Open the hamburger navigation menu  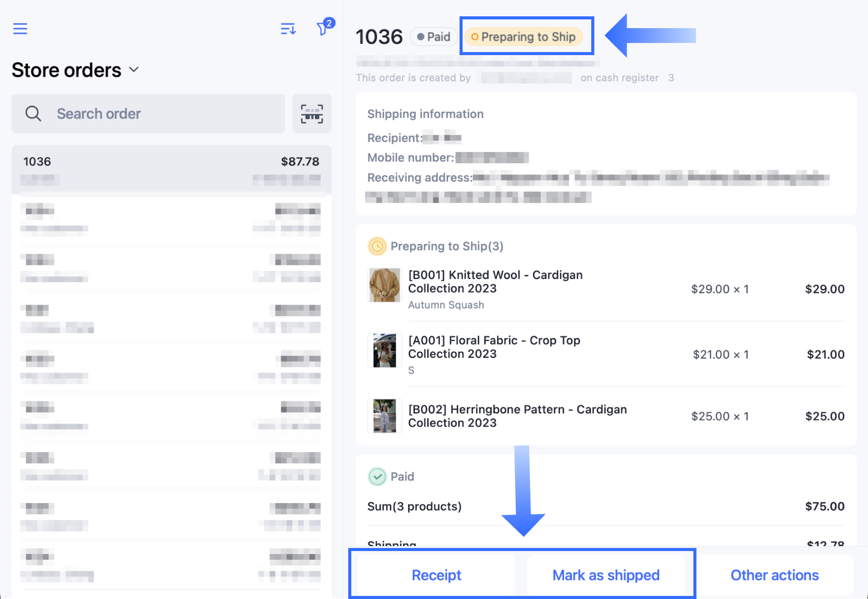tap(20, 29)
